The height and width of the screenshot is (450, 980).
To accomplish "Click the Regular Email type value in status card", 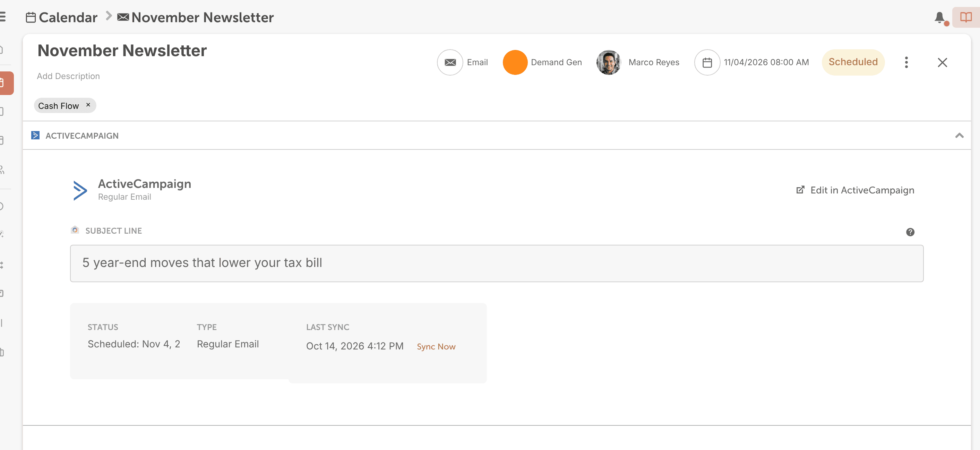I will pyautogui.click(x=227, y=344).
